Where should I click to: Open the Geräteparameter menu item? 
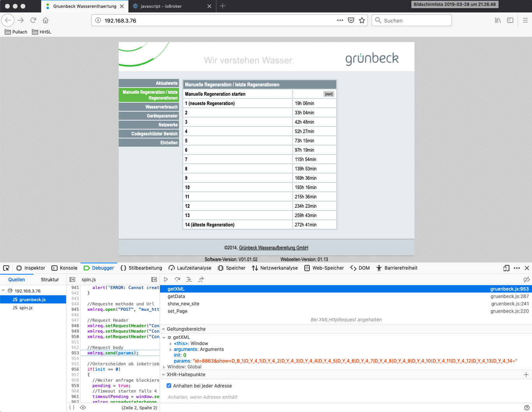click(149, 116)
